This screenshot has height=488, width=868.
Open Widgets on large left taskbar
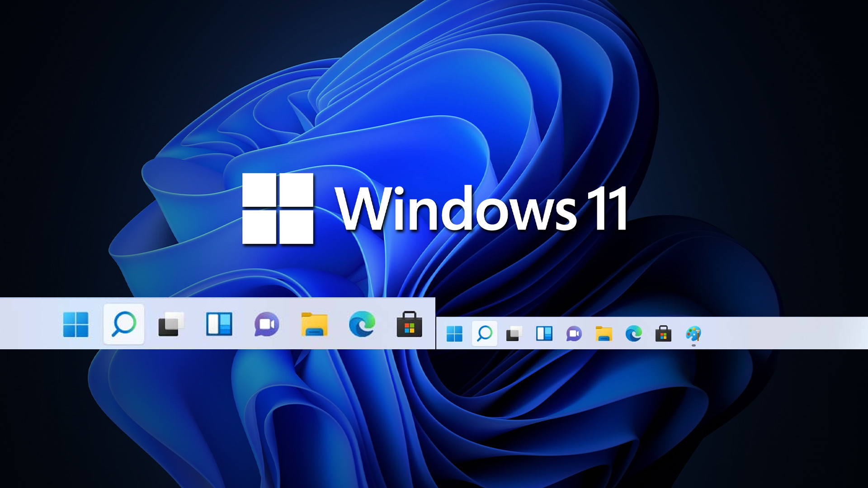(219, 324)
